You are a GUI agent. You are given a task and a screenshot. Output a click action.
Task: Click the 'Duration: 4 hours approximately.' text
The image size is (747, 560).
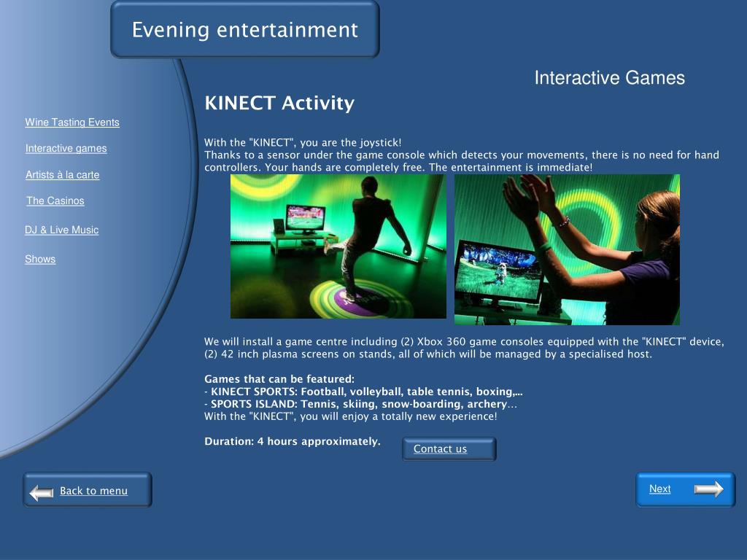[293, 441]
